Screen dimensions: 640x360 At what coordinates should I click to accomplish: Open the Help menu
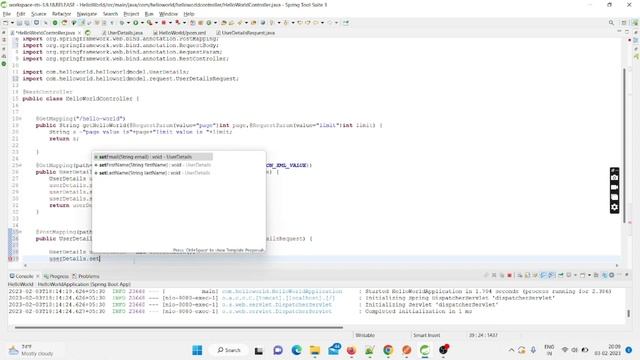click(x=189, y=14)
